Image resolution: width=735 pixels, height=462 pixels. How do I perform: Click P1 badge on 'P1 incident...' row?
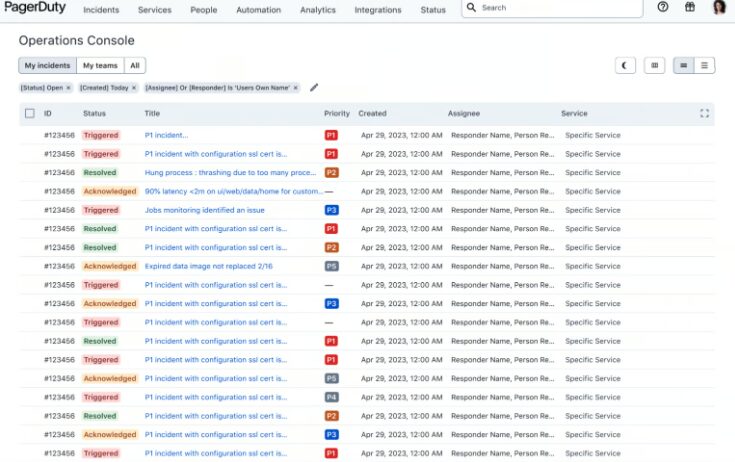point(331,135)
